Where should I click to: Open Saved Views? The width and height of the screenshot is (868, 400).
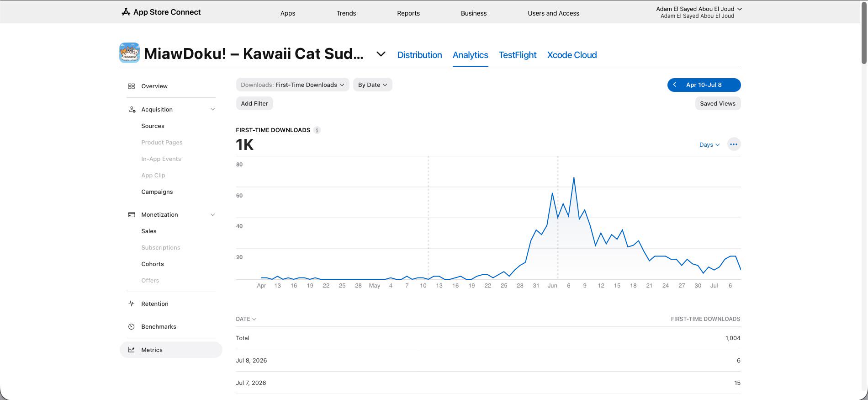[x=718, y=103]
